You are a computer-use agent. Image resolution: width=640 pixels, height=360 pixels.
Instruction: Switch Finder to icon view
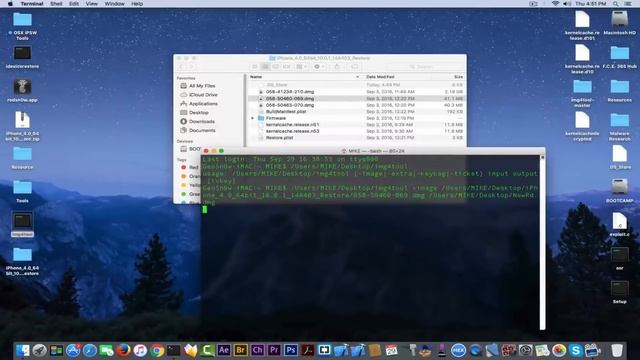click(x=255, y=67)
